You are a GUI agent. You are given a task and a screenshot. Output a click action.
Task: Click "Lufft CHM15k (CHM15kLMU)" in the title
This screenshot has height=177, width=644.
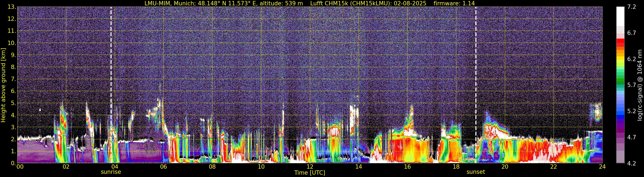(x=351, y=3)
